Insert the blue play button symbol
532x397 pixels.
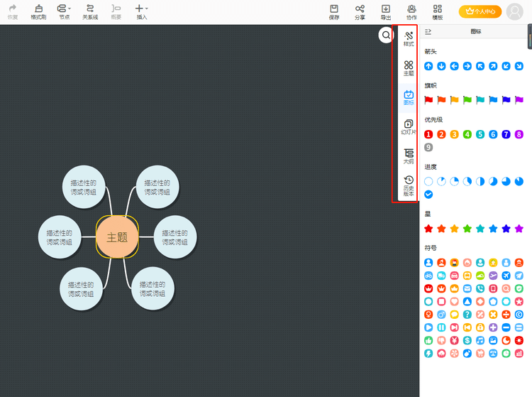click(428, 327)
